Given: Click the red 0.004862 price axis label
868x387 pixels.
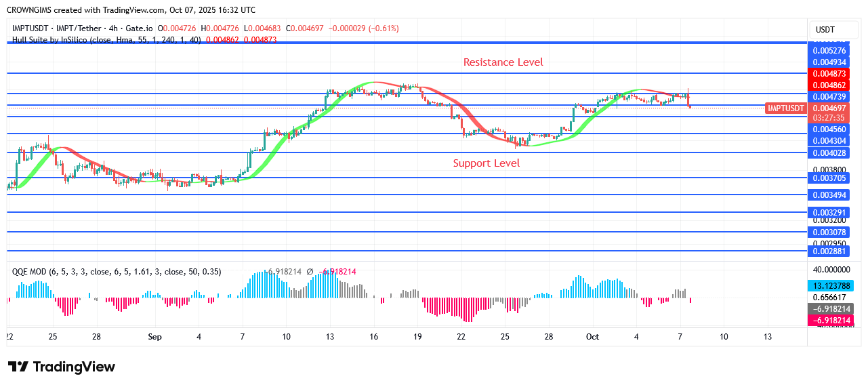Looking at the screenshot, I should pyautogui.click(x=830, y=85).
